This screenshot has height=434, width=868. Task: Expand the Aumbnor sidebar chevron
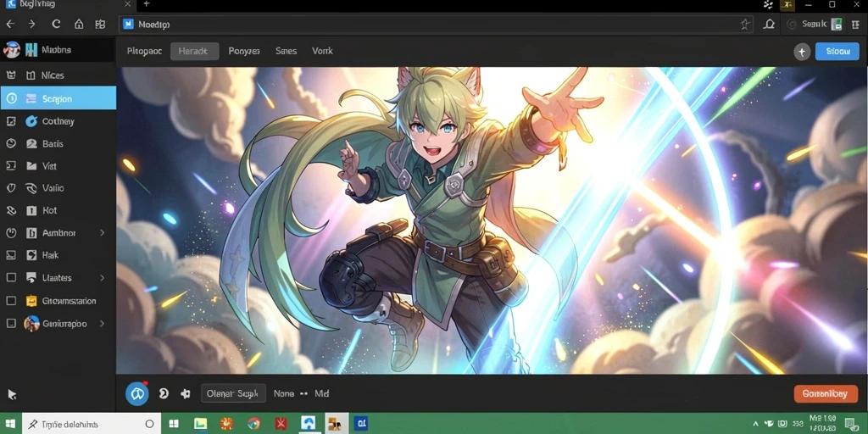tap(103, 233)
